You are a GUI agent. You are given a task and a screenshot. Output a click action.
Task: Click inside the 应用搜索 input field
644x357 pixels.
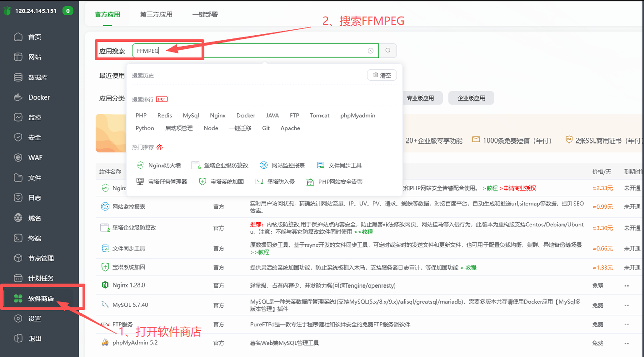[x=252, y=50]
